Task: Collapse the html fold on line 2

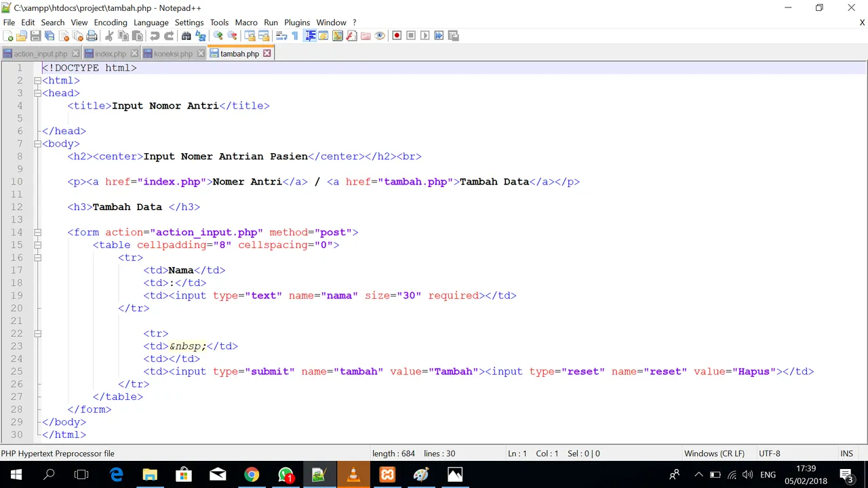Action: click(x=37, y=81)
